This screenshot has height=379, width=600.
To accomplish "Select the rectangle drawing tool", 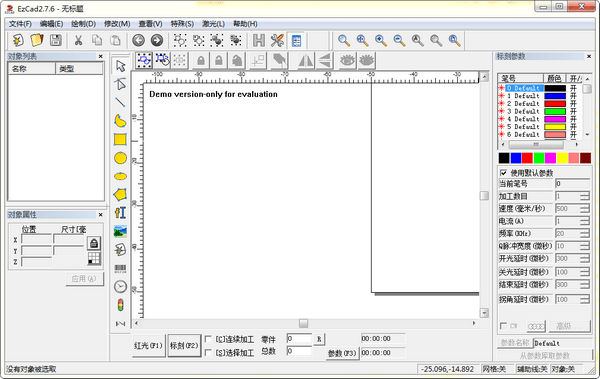I will pyautogui.click(x=120, y=140).
